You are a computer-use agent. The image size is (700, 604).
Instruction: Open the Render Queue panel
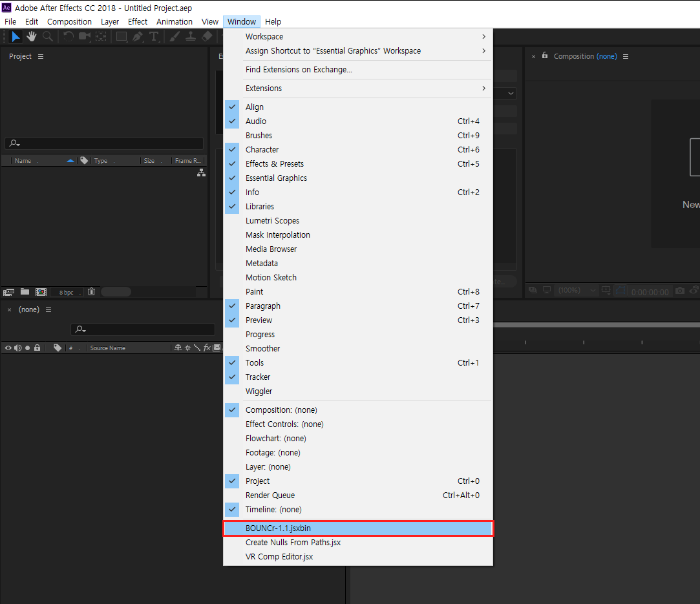point(358,495)
